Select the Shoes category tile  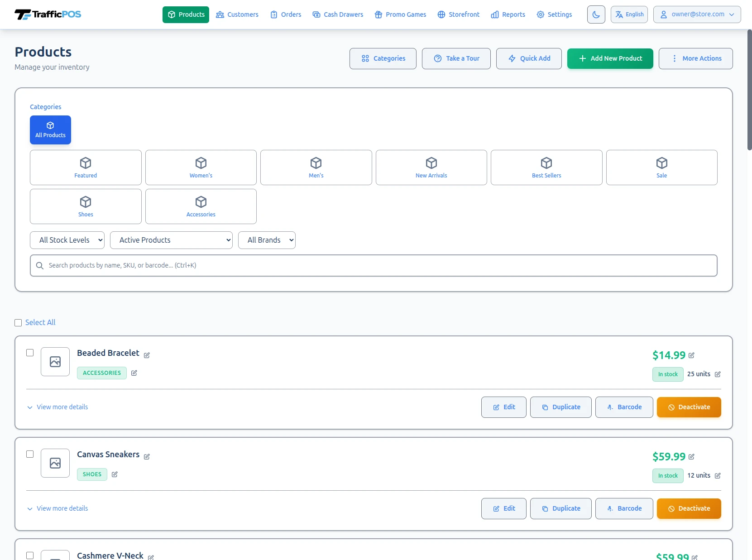point(86,206)
